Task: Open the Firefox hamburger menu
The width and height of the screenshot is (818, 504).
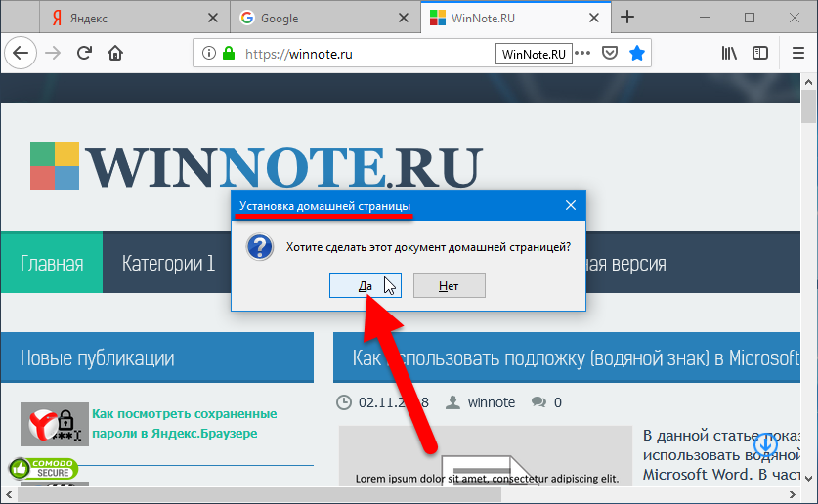Action: 795,54
